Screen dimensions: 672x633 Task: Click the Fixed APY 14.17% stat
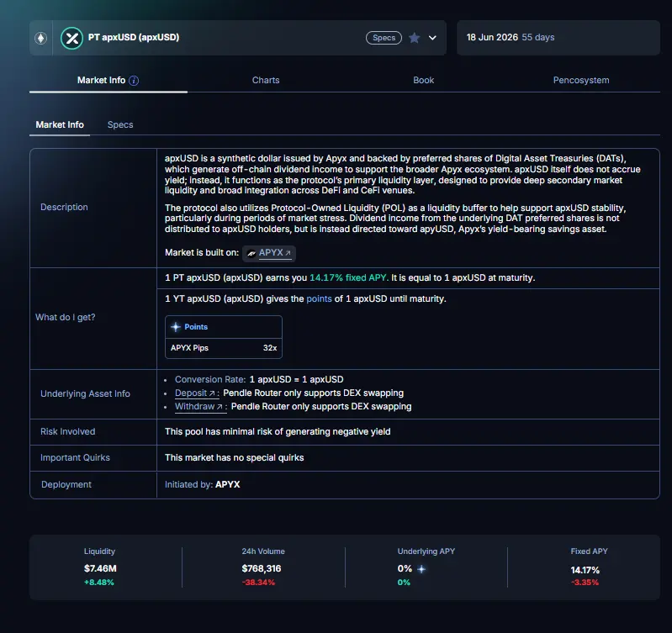tap(585, 569)
